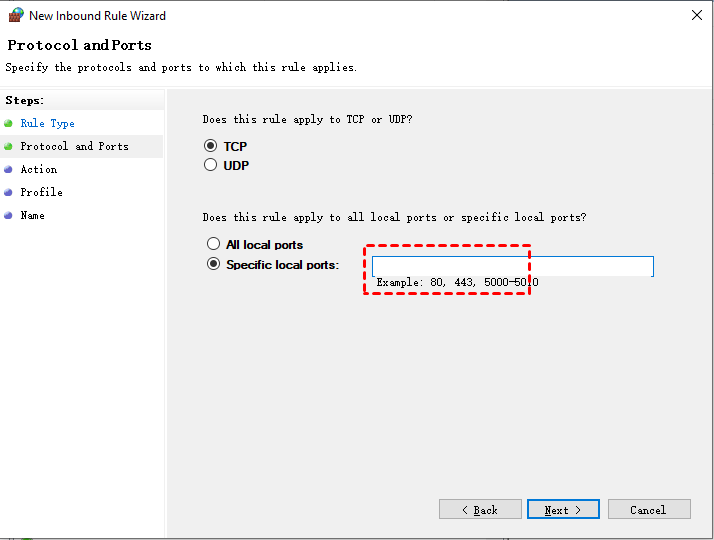The image size is (714, 540).
Task: Select All local ports option
Action: point(213,244)
